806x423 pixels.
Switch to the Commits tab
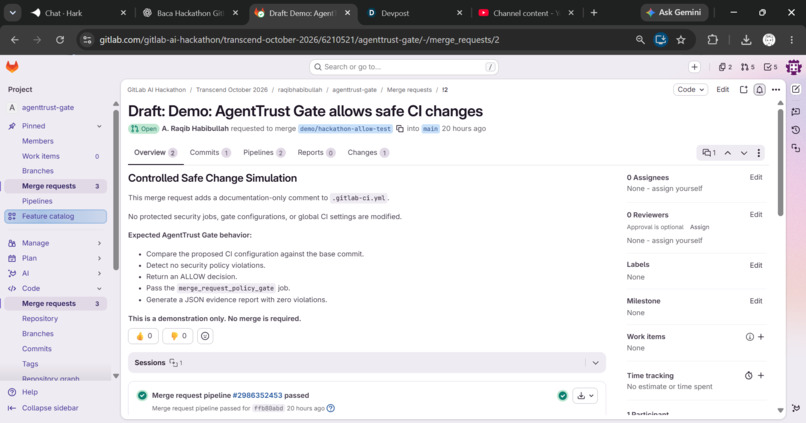click(x=210, y=153)
